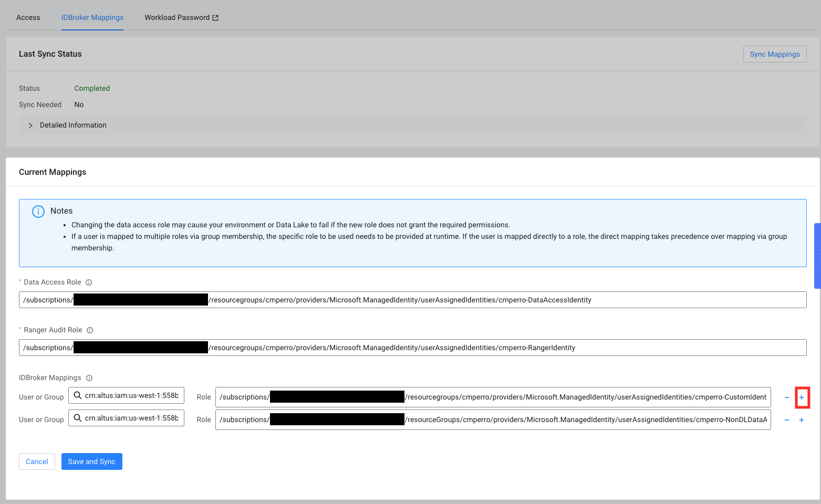Click the plus icon on the second mapping row
This screenshot has height=504, width=821.
(802, 420)
